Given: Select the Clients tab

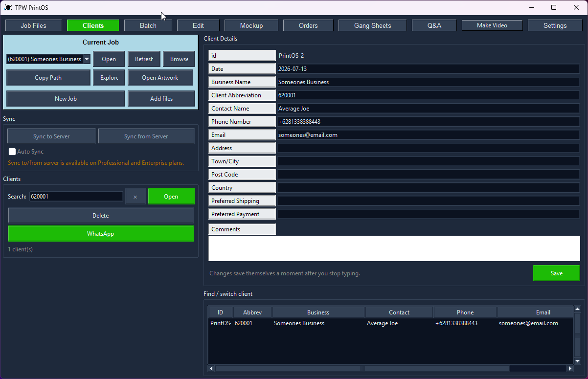Looking at the screenshot, I should 93,25.
